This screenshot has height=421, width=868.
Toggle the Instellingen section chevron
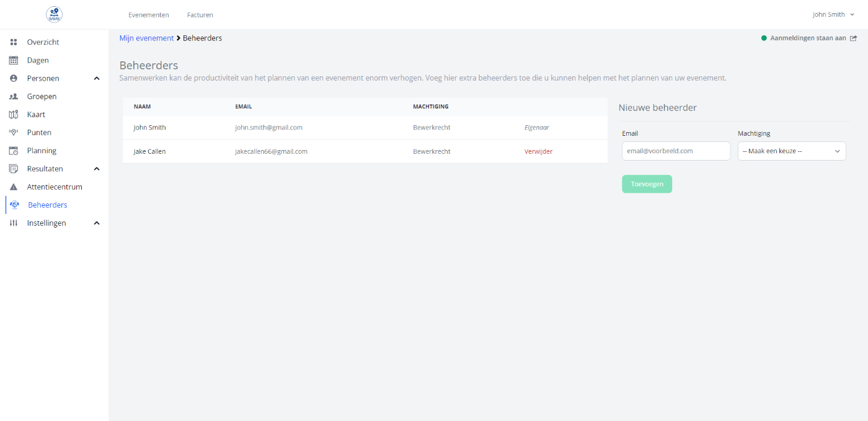97,223
